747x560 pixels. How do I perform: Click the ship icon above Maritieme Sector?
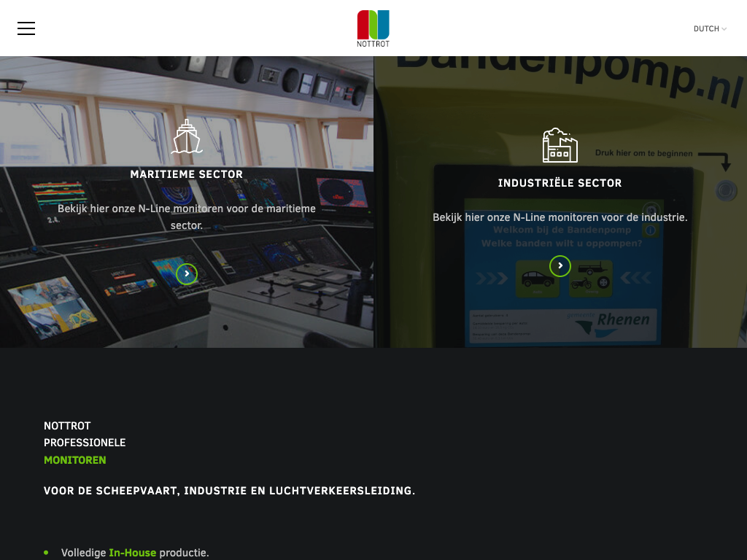click(187, 137)
